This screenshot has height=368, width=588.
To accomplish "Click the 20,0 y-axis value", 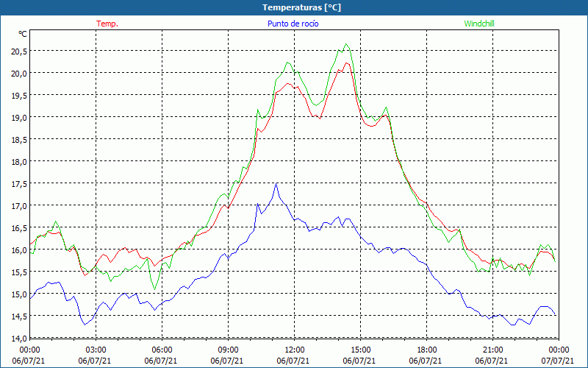I will pos(19,73).
